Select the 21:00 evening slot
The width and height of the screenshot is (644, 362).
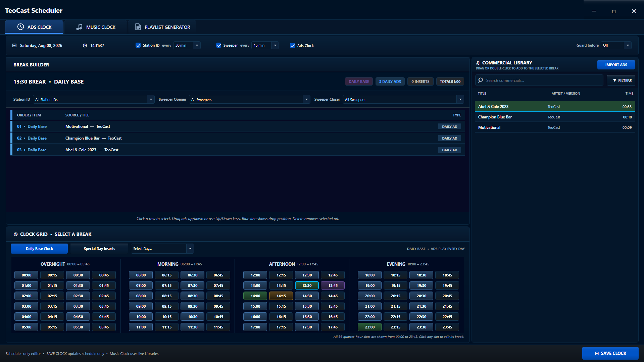[x=369, y=306]
